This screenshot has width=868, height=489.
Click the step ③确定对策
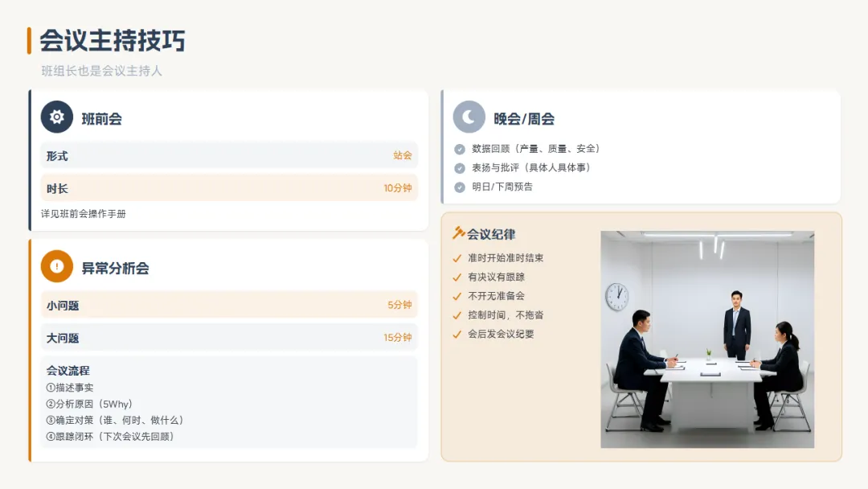tap(115, 421)
